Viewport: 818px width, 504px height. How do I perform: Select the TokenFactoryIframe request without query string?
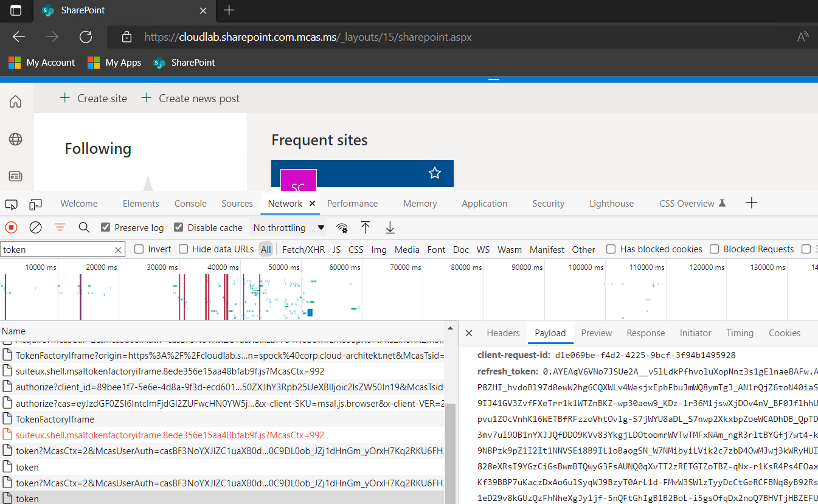(x=223, y=419)
